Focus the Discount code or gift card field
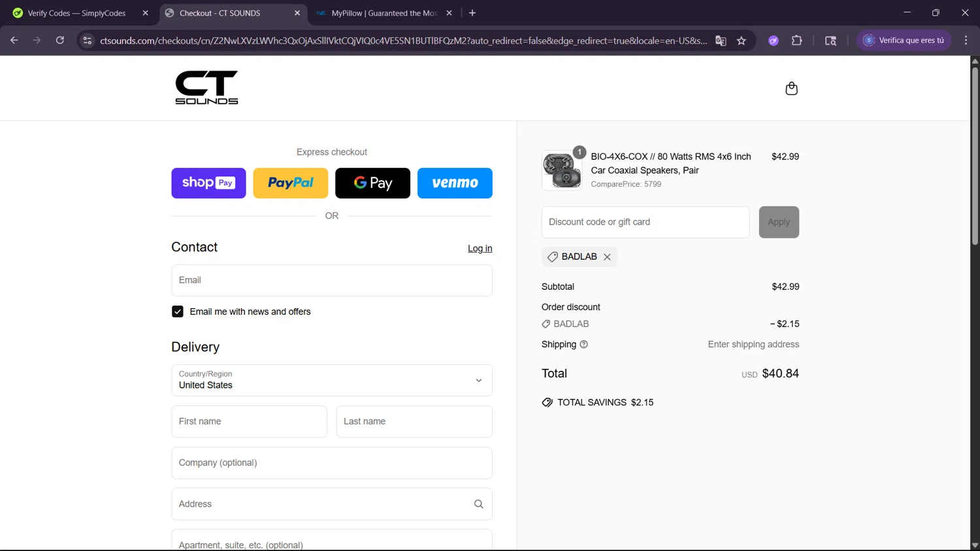The height and width of the screenshot is (551, 980). (x=645, y=222)
